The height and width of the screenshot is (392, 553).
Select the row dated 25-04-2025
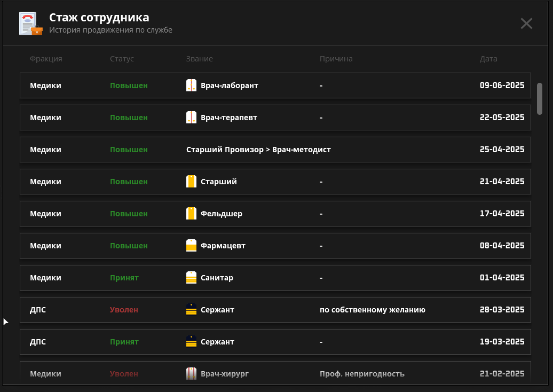tap(275, 150)
